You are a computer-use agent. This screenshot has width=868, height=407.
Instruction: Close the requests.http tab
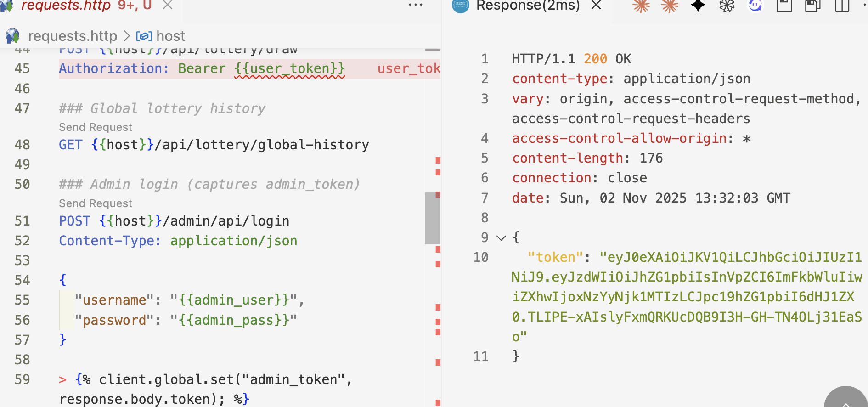pyautogui.click(x=168, y=5)
